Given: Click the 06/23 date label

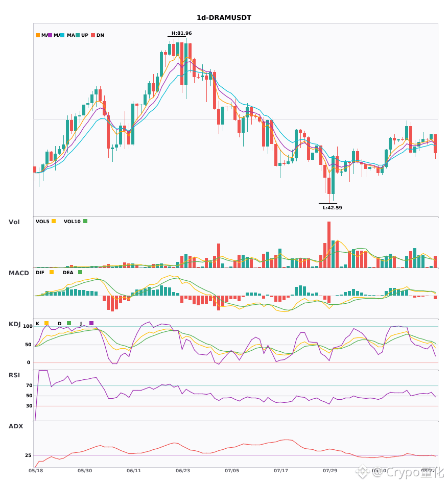Looking at the screenshot, I should click(183, 471).
